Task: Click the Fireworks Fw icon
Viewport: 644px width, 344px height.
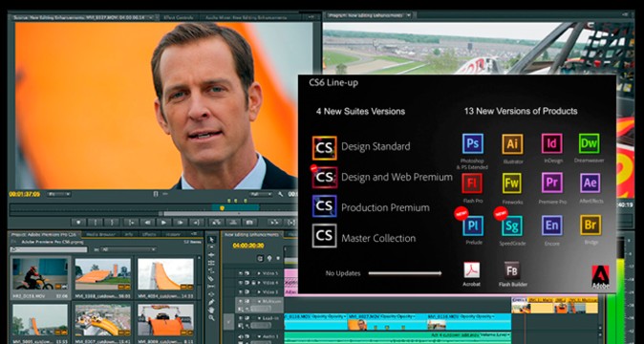Action: 512,183
